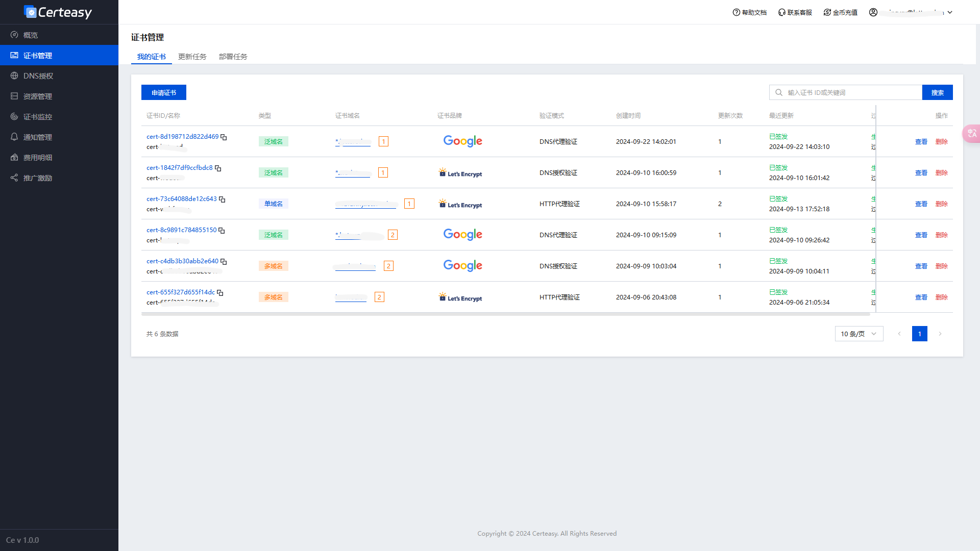Switch to 更新任务 tab
The width and height of the screenshot is (980, 551).
[192, 57]
